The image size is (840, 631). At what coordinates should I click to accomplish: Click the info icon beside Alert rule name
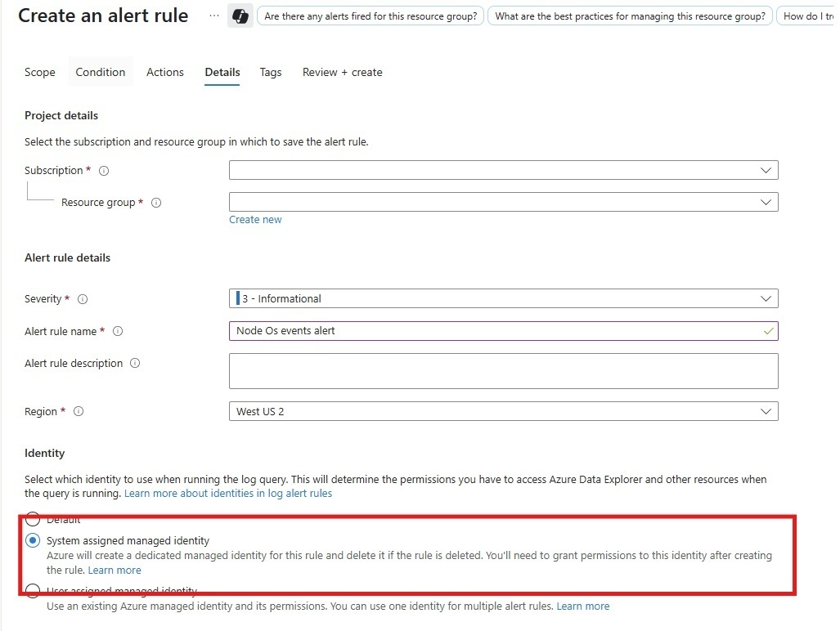(x=117, y=331)
